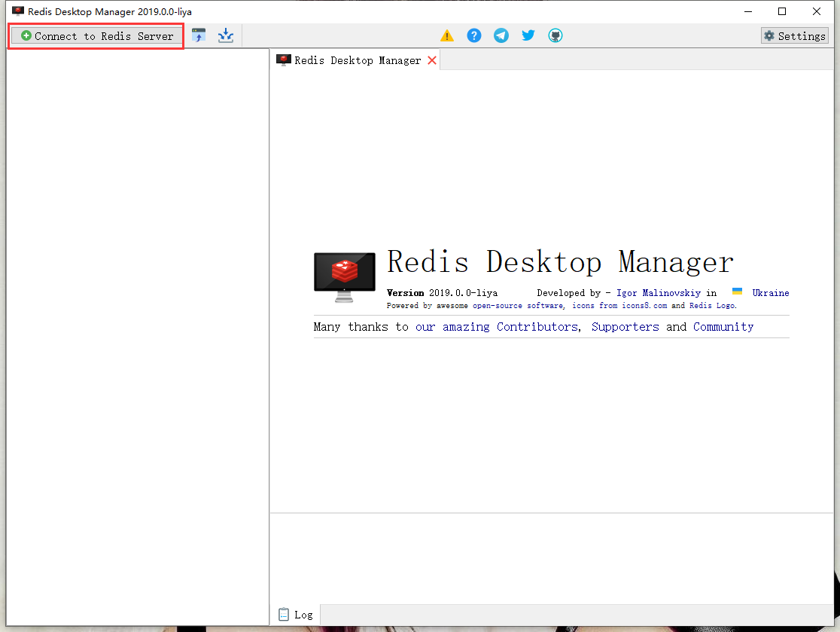Select the Log tab at the bottom
The height and width of the screenshot is (632, 840).
(x=296, y=615)
